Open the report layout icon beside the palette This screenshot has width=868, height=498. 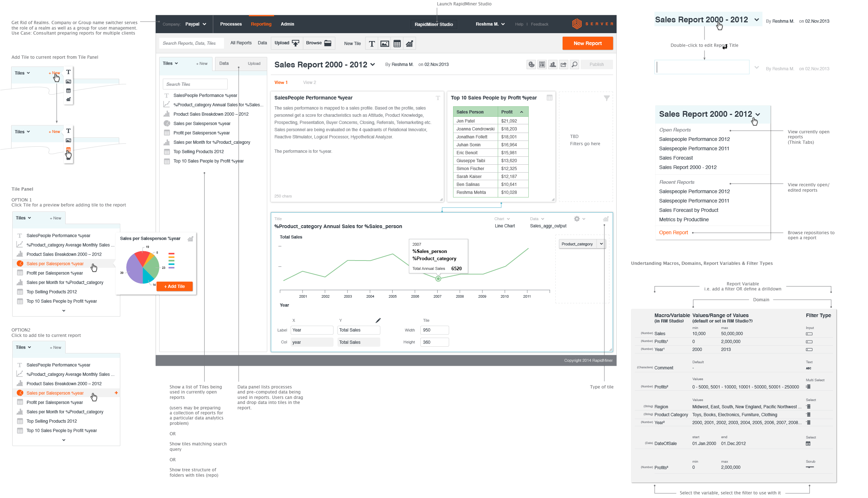click(x=542, y=65)
